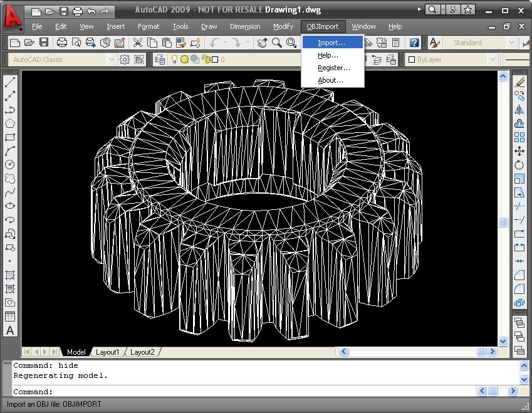Select the Line draw tool

10,83
